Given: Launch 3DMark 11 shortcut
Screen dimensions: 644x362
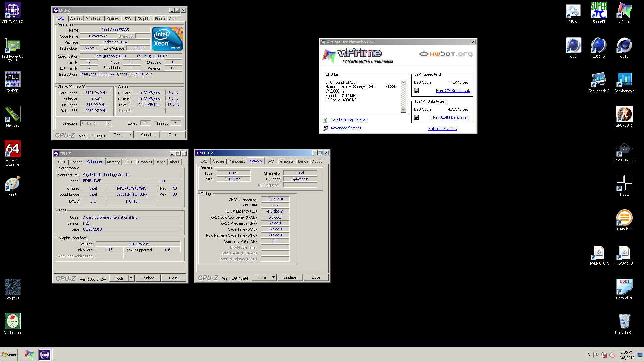Looking at the screenshot, I should (624, 221).
